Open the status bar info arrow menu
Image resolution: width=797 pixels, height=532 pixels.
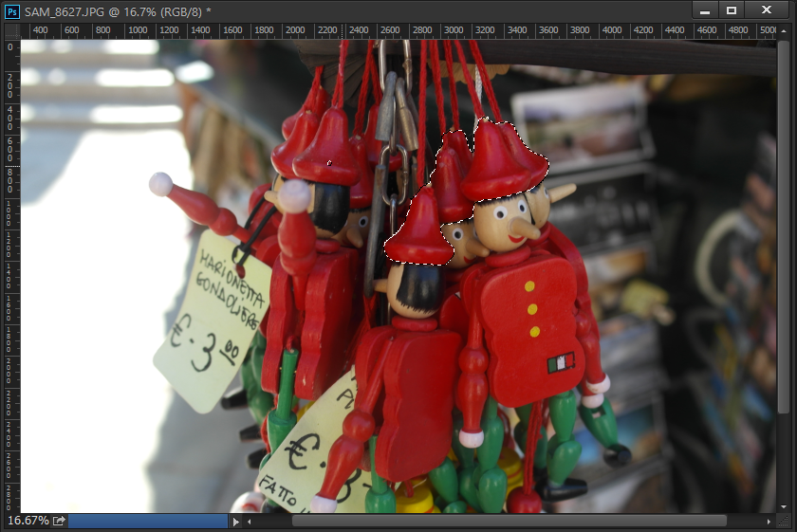tap(235, 521)
